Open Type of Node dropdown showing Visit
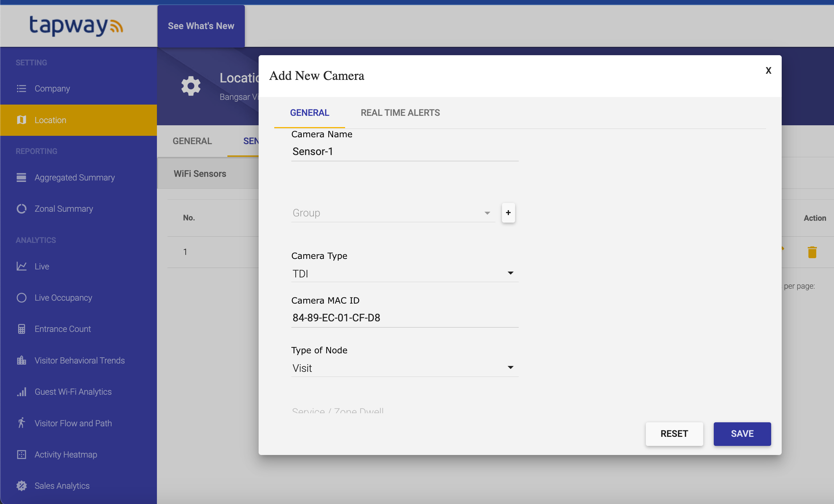This screenshot has width=834, height=504. [404, 368]
